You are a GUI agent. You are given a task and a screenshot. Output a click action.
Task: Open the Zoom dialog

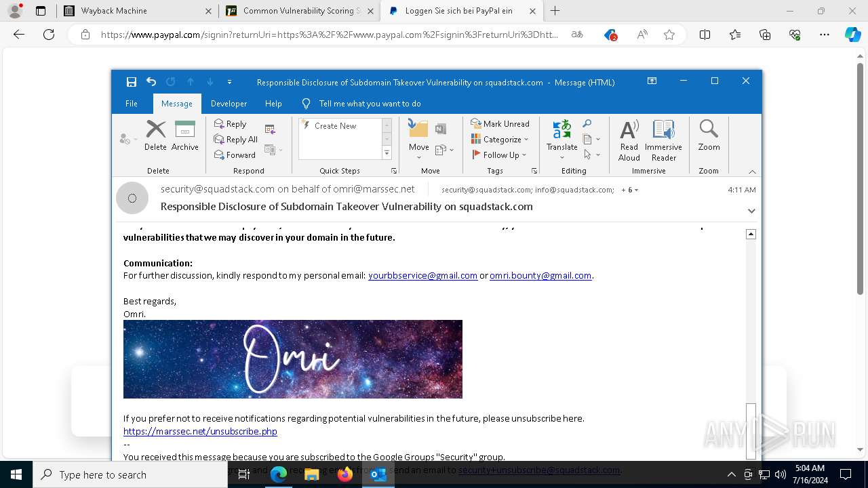[x=709, y=136]
